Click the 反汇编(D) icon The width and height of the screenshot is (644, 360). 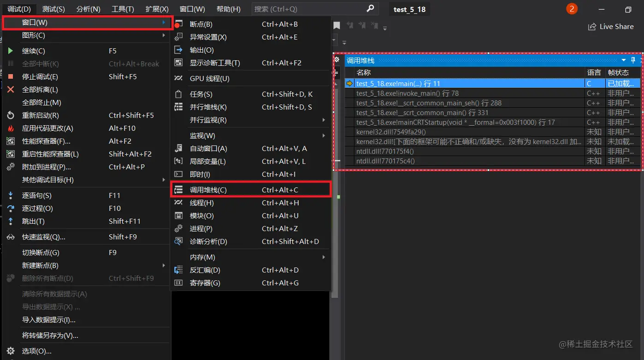[x=178, y=270]
